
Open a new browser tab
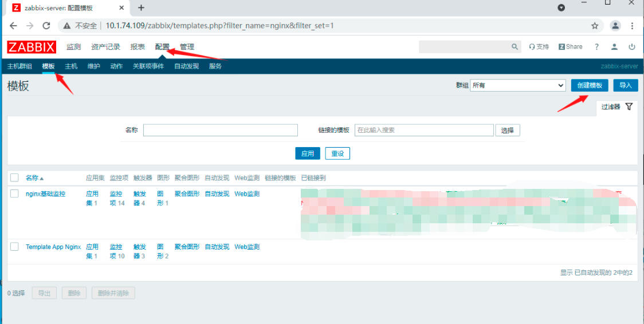click(141, 7)
